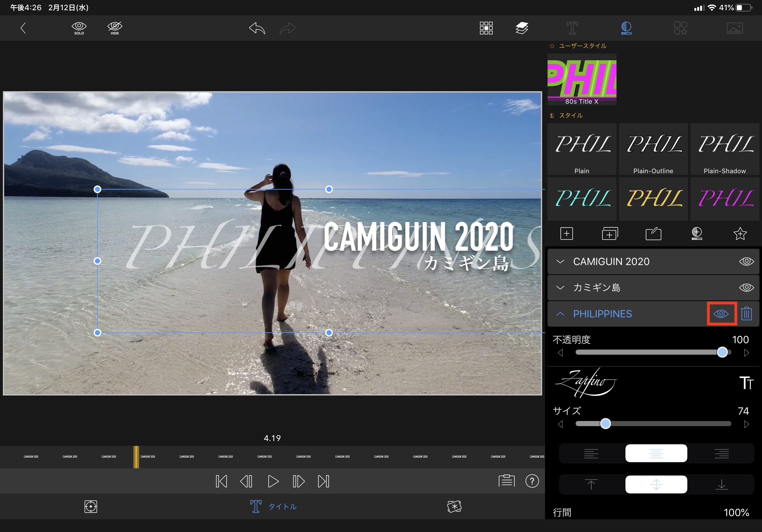
Task: Add style to favorites with star icon
Action: (x=740, y=233)
